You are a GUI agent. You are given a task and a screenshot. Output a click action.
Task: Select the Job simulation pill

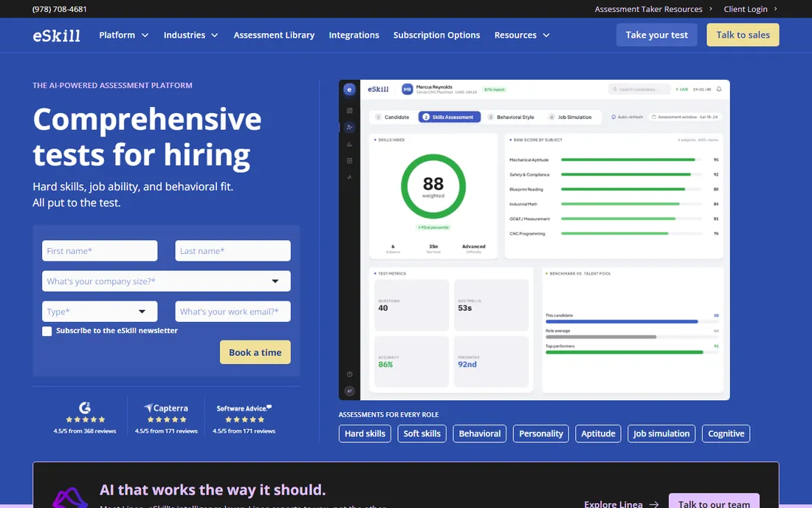point(661,433)
